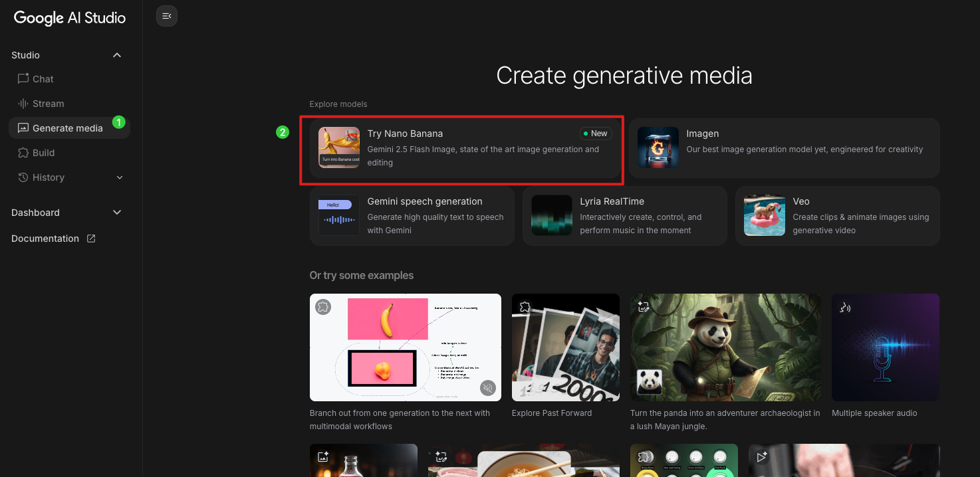
Task: Click the Documentation external link icon
Action: pyautogui.click(x=91, y=238)
